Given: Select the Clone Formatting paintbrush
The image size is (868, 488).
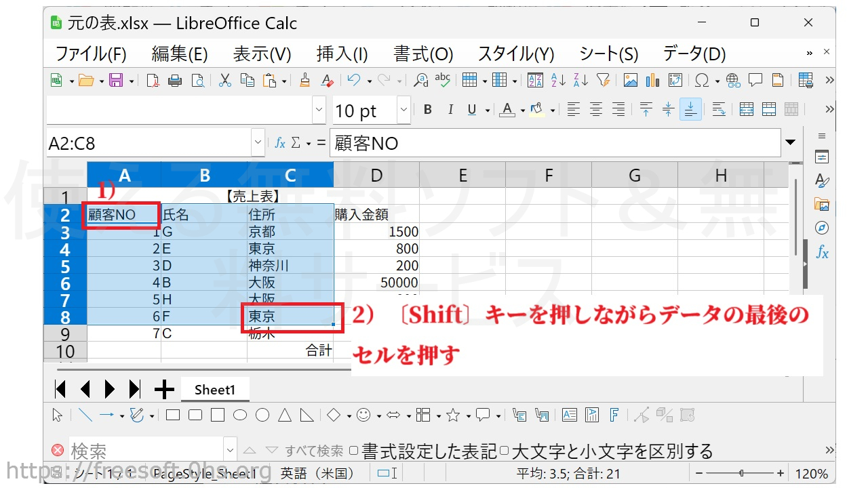Looking at the screenshot, I should [x=304, y=81].
